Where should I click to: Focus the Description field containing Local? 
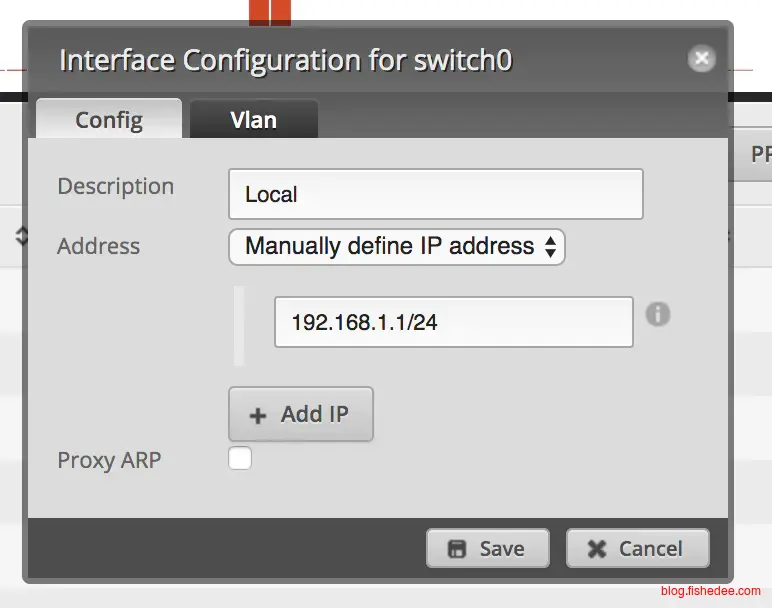click(x=435, y=194)
